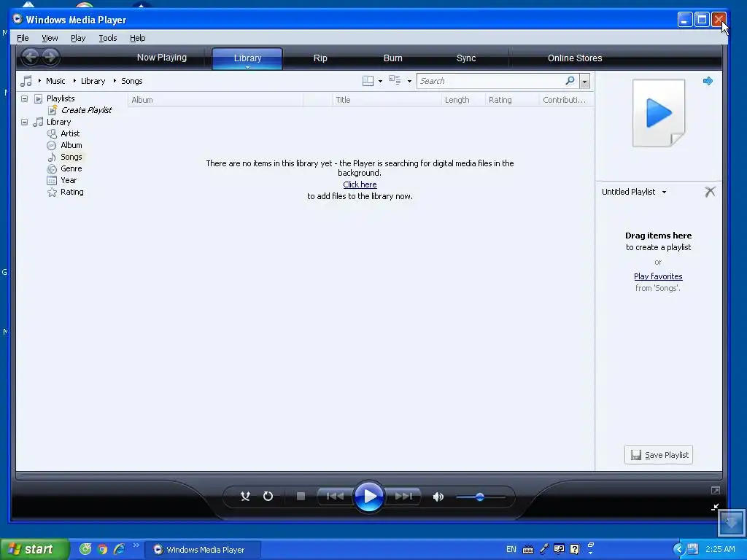This screenshot has height=560, width=747.
Task: Turn repeat on
Action: [x=268, y=496]
